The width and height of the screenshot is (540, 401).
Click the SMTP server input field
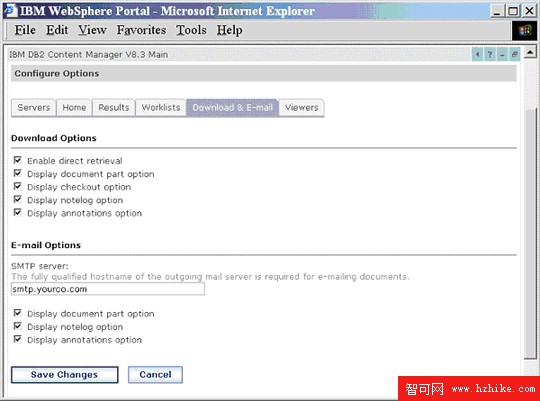click(108, 289)
